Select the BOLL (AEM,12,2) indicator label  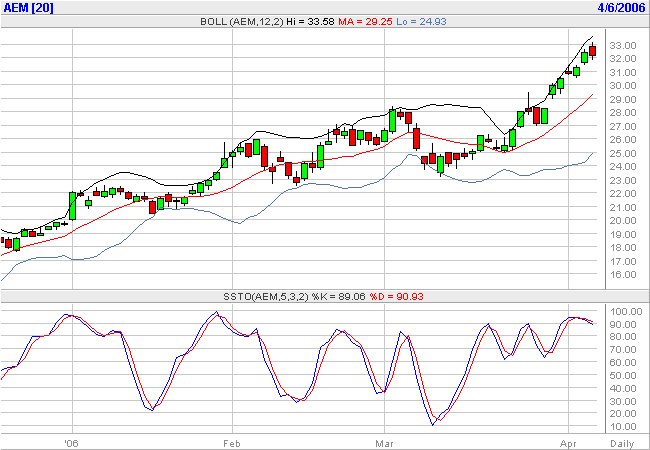point(242,22)
